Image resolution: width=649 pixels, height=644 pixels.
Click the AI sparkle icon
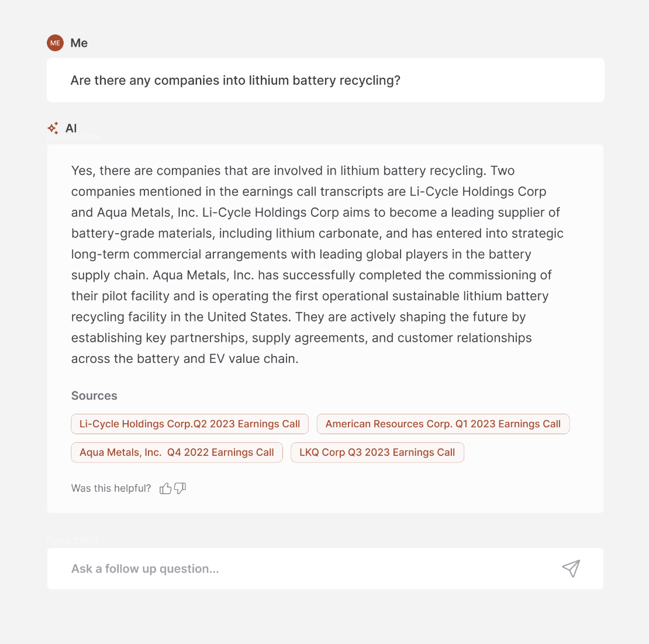pyautogui.click(x=53, y=128)
